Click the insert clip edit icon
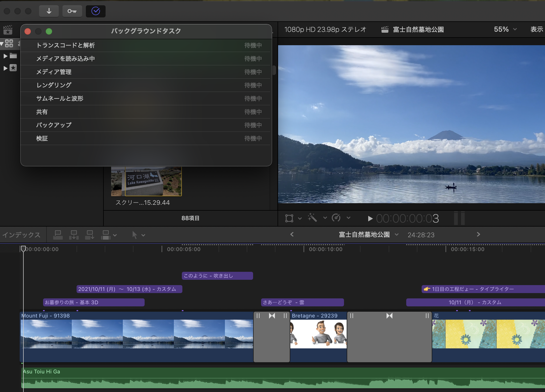This screenshot has width=545, height=392. [74, 235]
